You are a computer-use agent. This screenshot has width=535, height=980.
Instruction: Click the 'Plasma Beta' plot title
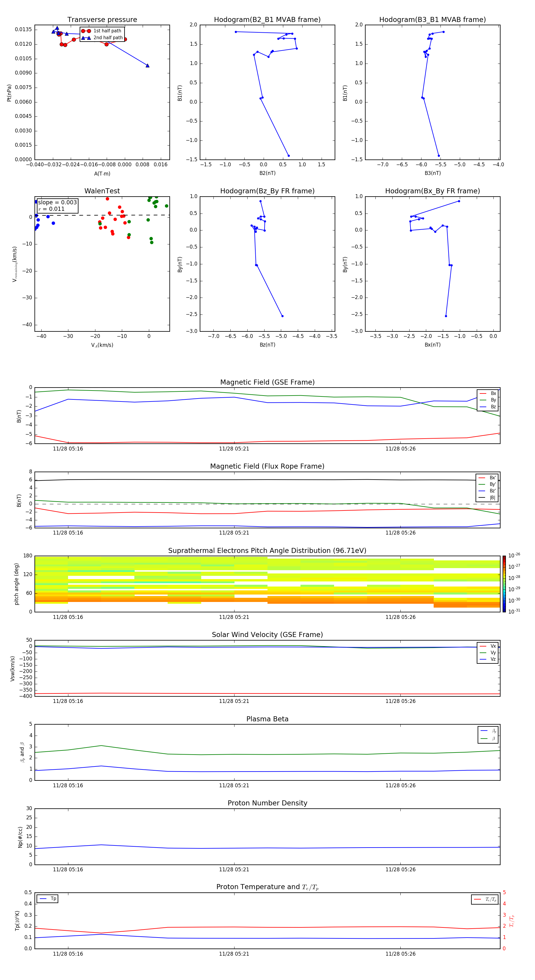267,719
